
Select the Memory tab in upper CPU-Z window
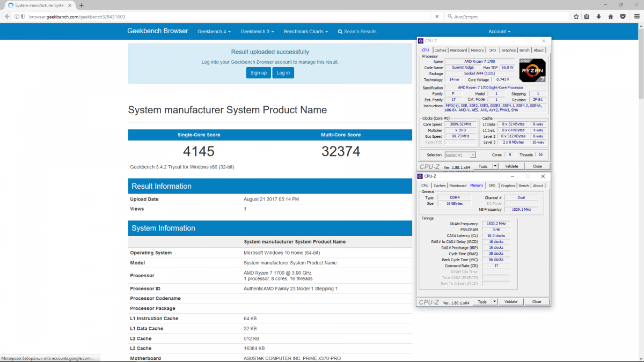coord(477,50)
